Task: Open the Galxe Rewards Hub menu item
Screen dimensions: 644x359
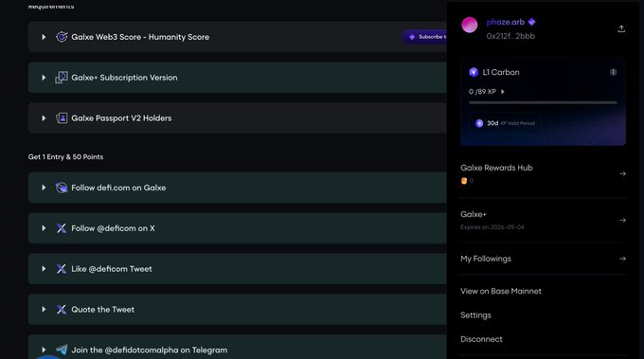Action: [543, 174]
